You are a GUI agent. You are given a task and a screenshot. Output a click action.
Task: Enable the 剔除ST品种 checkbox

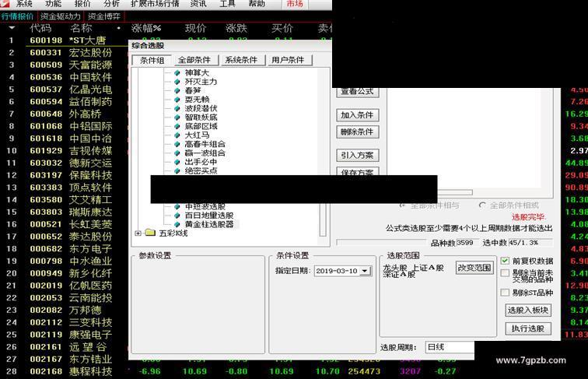(505, 293)
